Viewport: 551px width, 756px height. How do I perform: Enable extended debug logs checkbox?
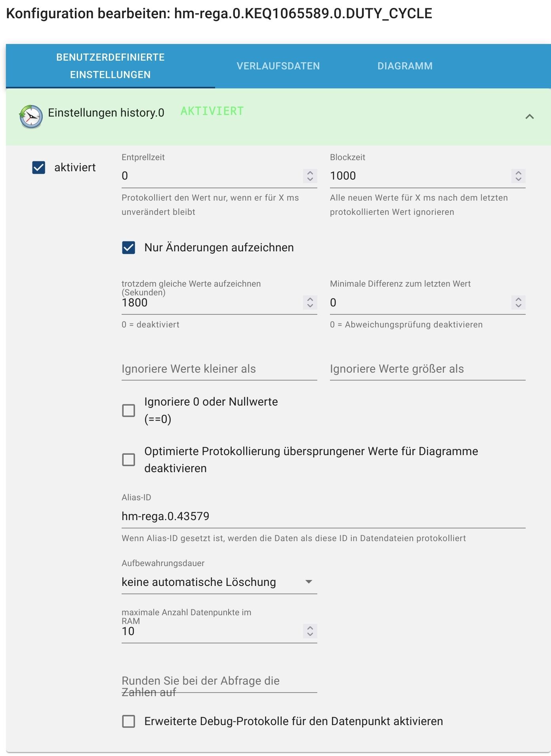(129, 721)
